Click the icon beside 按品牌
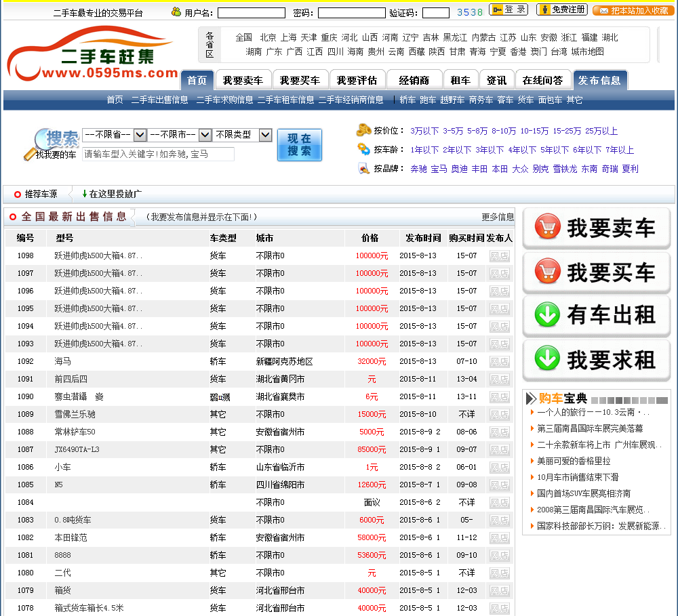Viewport: 678px width, 616px height. click(x=363, y=169)
